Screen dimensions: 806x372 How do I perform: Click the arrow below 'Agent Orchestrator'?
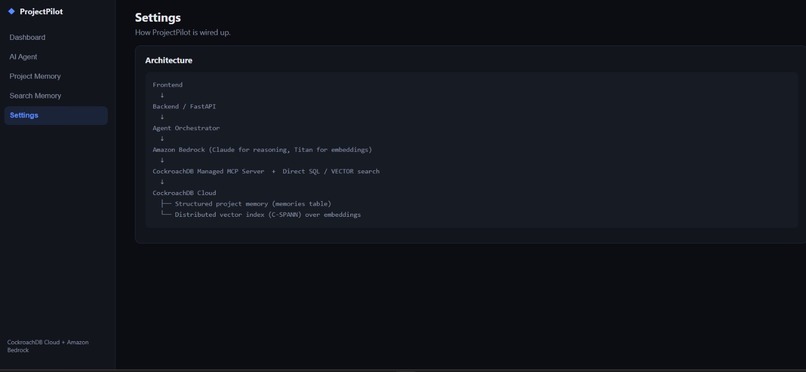(x=162, y=139)
